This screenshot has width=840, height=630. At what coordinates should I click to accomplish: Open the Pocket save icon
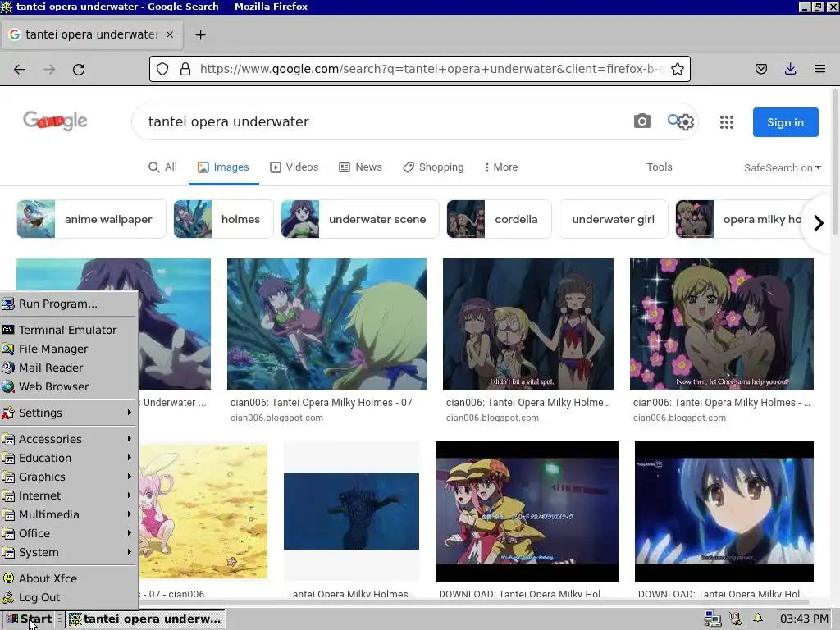coord(760,69)
